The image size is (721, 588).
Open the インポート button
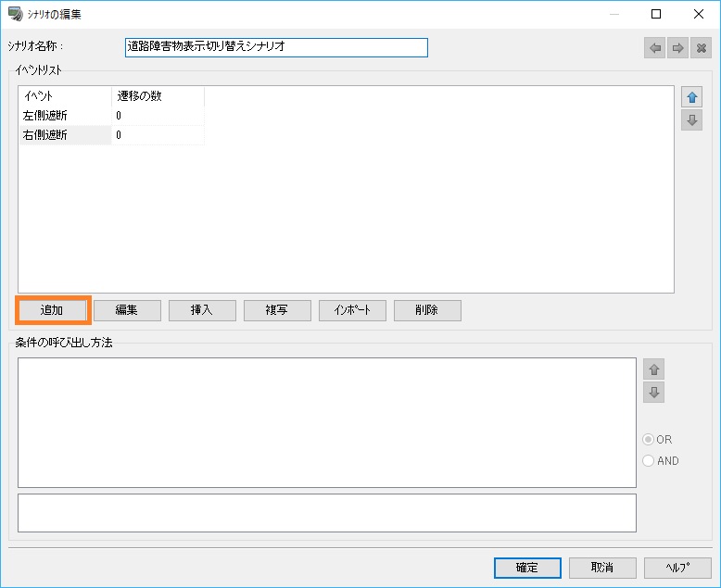(x=352, y=310)
